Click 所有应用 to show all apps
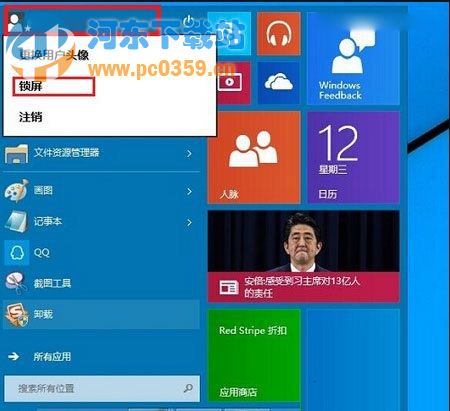This screenshot has width=450, height=411. (x=52, y=357)
